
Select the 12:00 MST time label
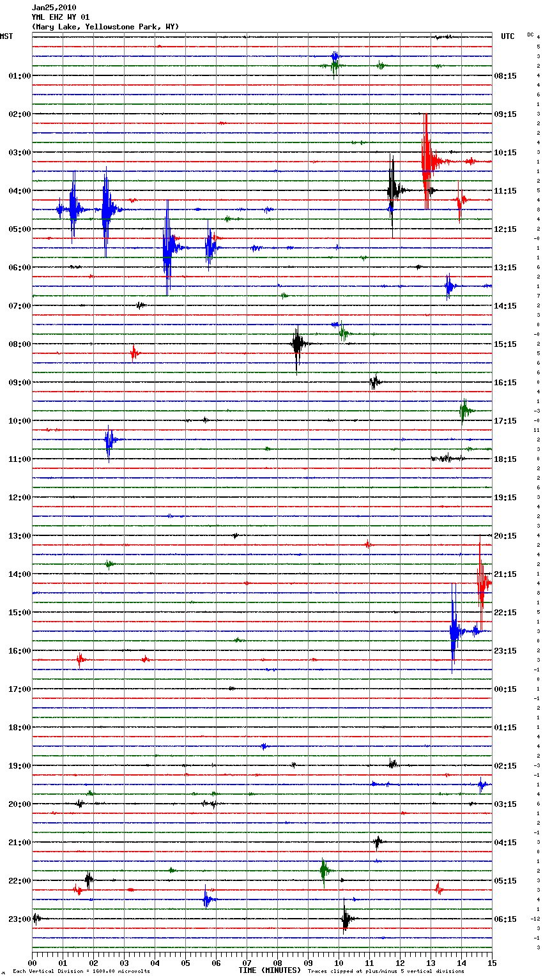19,498
